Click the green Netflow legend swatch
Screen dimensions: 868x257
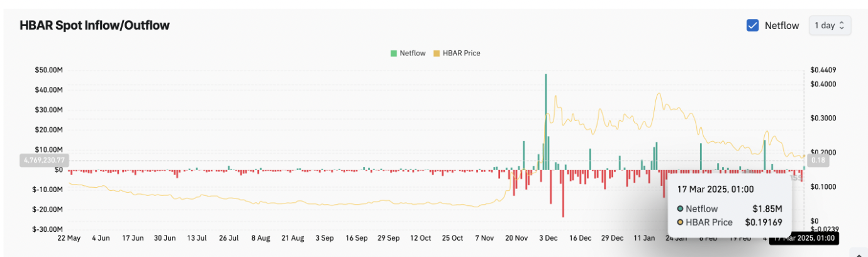point(394,54)
